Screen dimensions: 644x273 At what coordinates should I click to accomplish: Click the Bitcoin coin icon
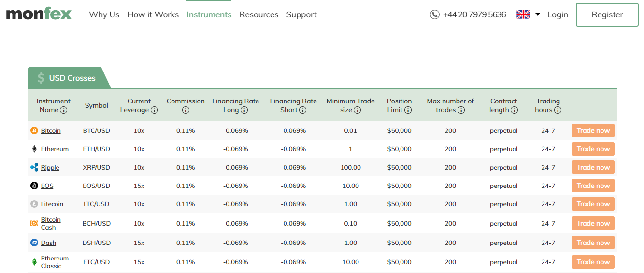point(34,130)
